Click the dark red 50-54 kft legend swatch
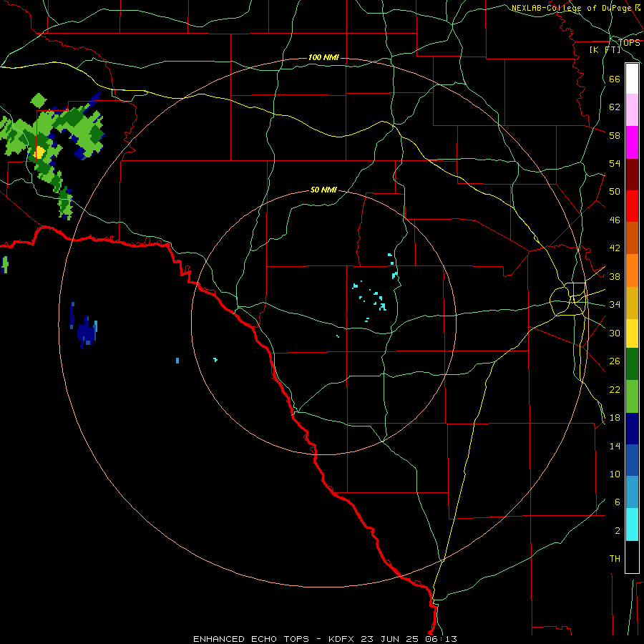 tap(632, 175)
